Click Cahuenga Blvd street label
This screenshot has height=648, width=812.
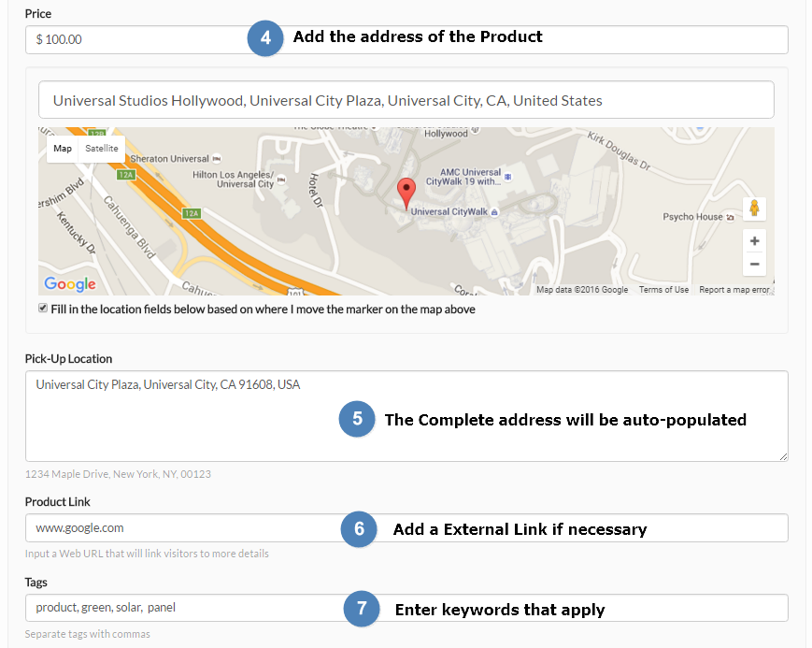130,227
